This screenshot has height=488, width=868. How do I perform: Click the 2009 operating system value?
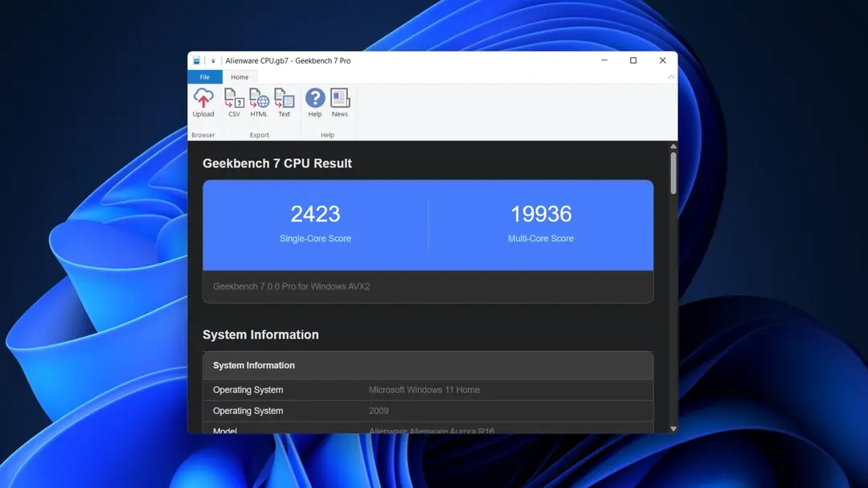pyautogui.click(x=379, y=411)
